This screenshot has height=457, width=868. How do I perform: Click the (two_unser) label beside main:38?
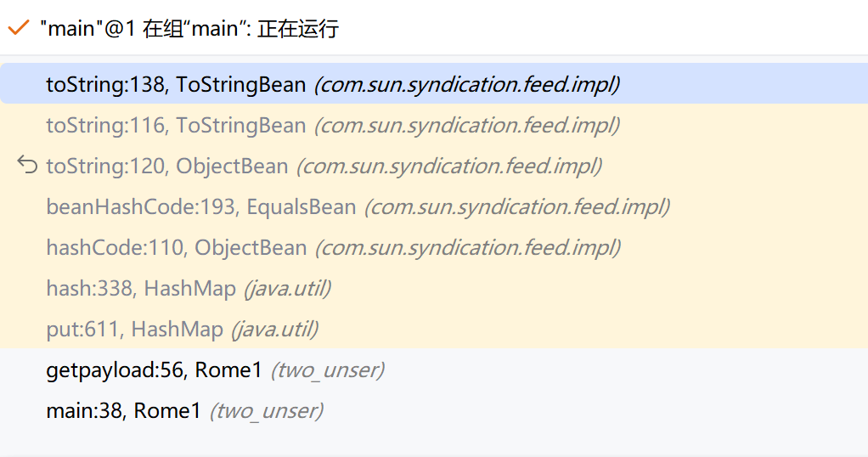coord(266,411)
